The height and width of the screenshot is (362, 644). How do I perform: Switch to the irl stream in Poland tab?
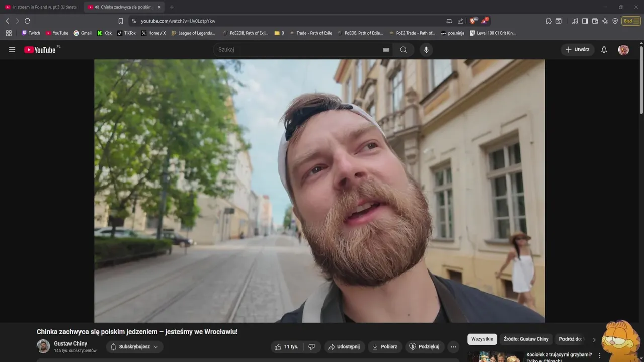tap(41, 7)
